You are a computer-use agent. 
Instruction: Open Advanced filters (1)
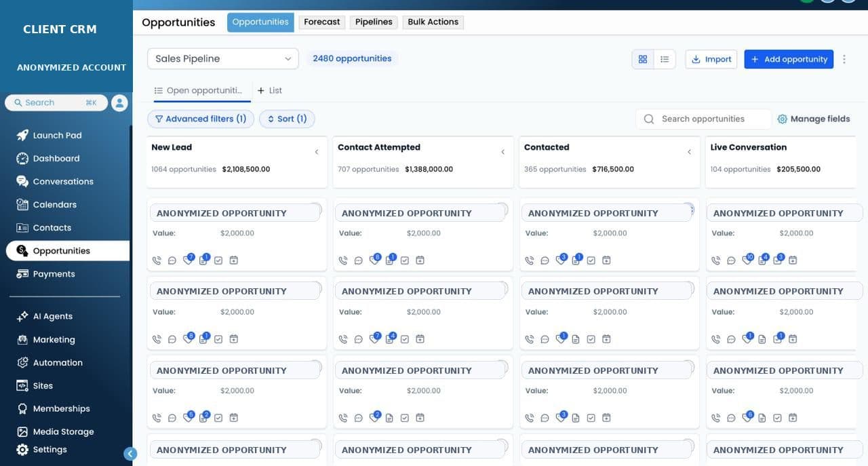pyautogui.click(x=201, y=119)
